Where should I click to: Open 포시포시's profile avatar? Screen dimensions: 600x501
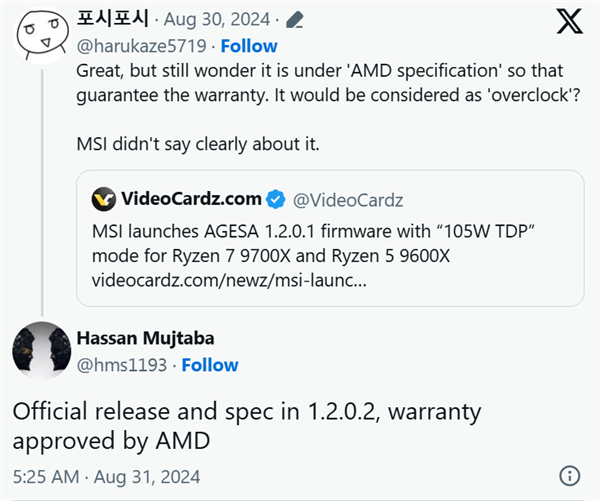point(38,34)
